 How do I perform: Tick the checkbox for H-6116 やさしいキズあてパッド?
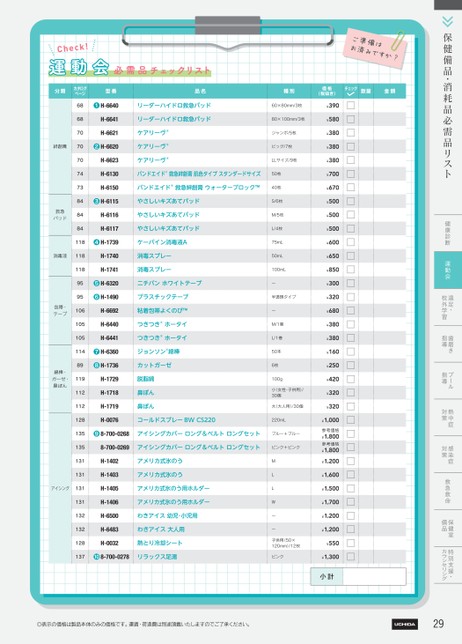[x=351, y=215]
